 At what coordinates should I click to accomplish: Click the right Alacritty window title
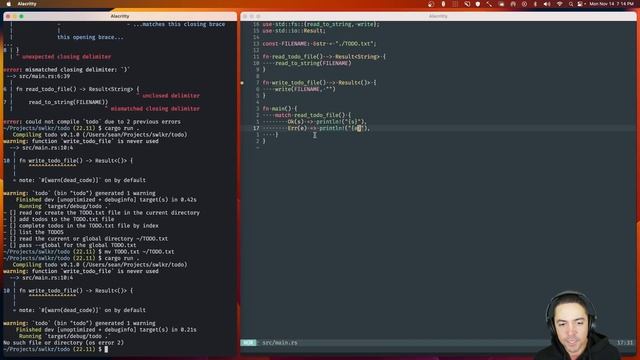[x=438, y=16]
